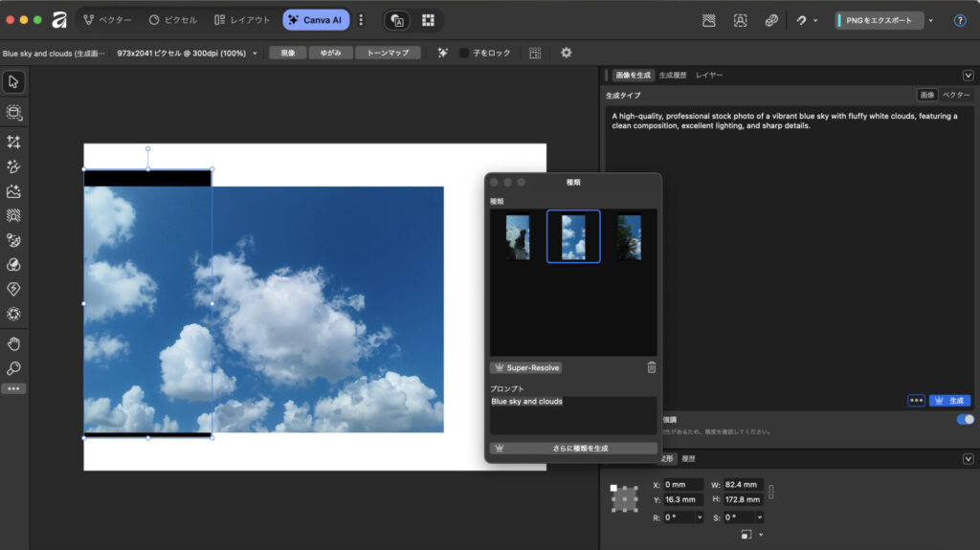Activate the Zoom magnifier tool
Viewport: 980px width, 550px height.
[14, 368]
